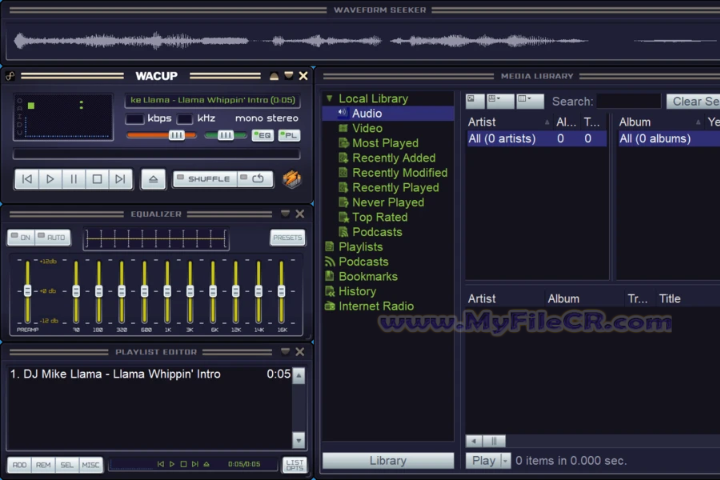Open the third column layout dropdown
This screenshot has height=480, width=720.
click(530, 101)
